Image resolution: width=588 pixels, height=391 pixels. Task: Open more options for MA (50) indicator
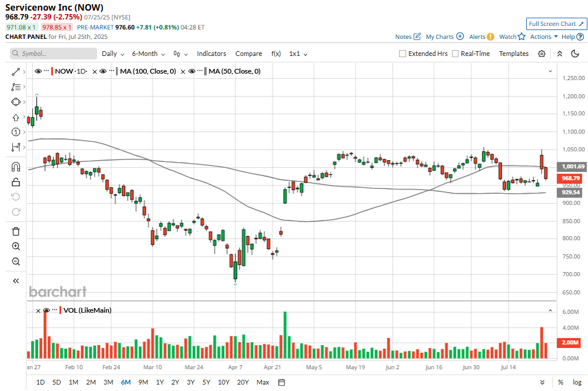coord(200,71)
